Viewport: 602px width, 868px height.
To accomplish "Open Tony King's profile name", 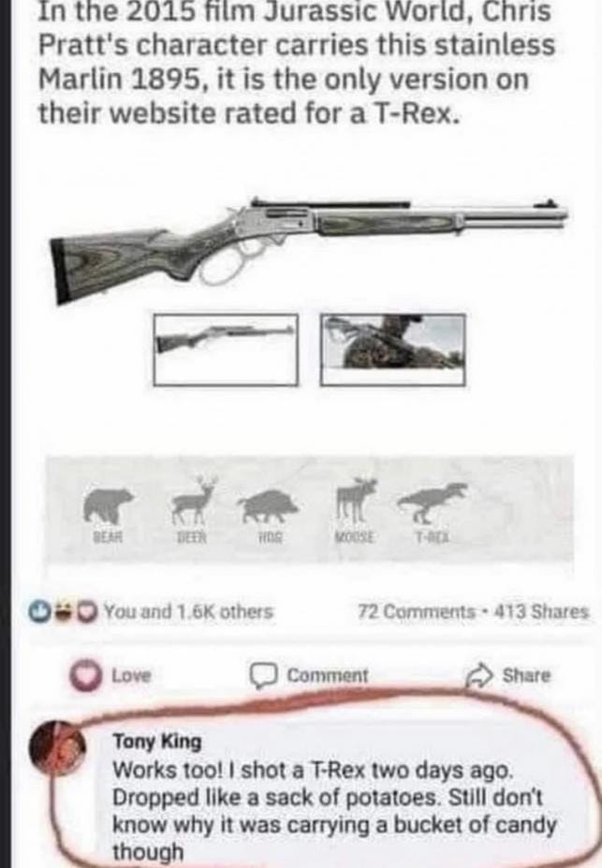I will (x=157, y=741).
